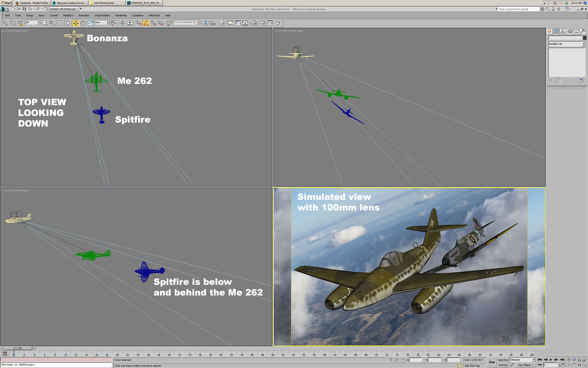Select the Select and Move tool
Screen dimensions: 588x368
tap(75, 23)
